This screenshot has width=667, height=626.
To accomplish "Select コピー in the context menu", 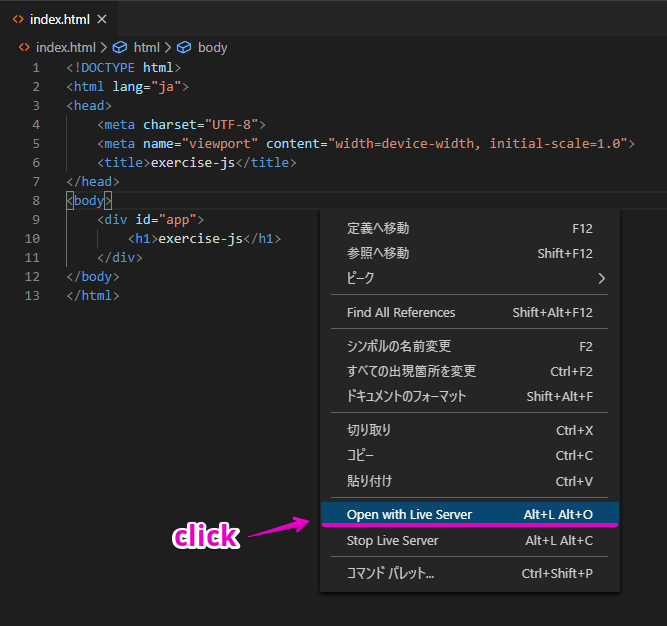I will pyautogui.click(x=361, y=455).
